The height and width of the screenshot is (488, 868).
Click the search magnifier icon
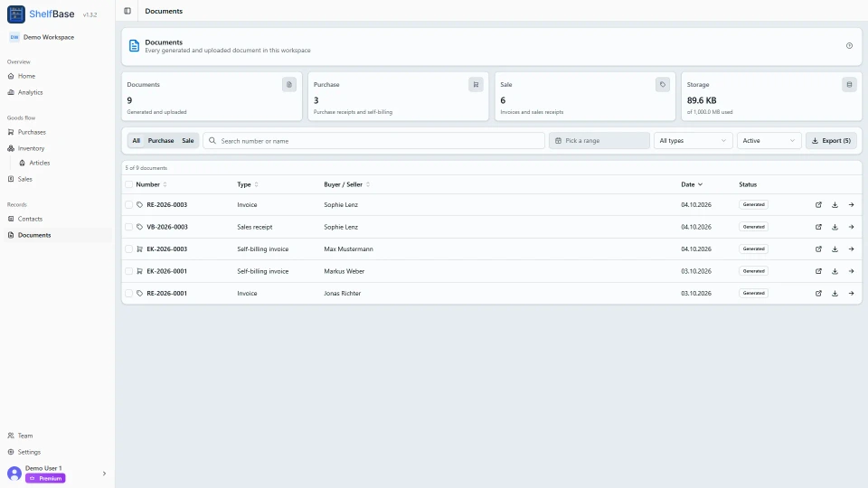pyautogui.click(x=212, y=141)
